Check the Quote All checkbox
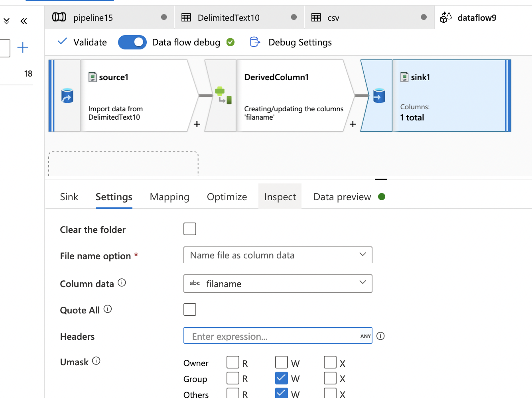The width and height of the screenshot is (532, 398). pos(190,309)
